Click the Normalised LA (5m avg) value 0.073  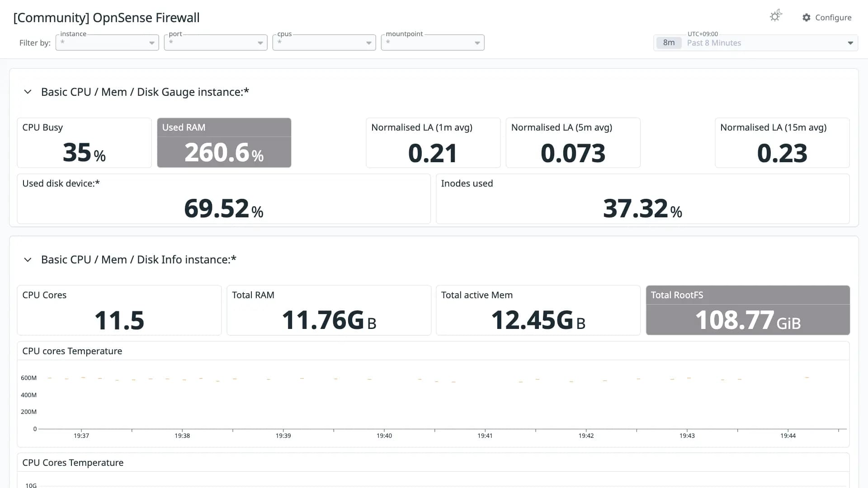pyautogui.click(x=573, y=153)
